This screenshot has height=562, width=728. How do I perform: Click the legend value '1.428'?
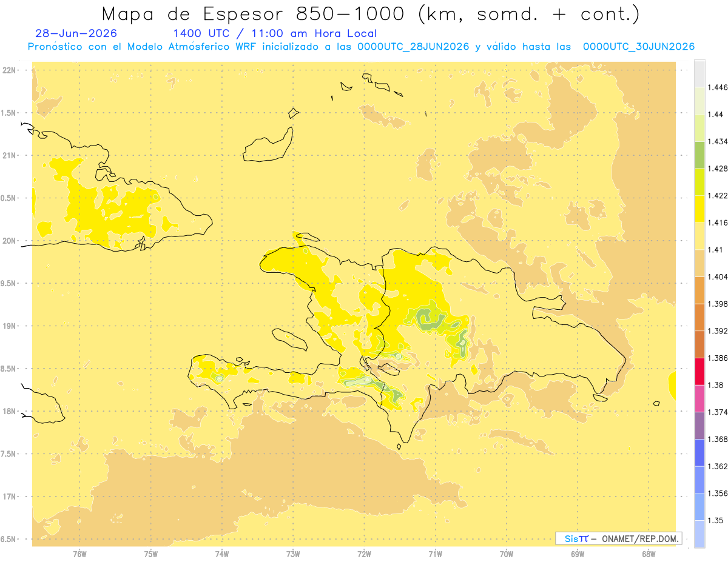718,169
